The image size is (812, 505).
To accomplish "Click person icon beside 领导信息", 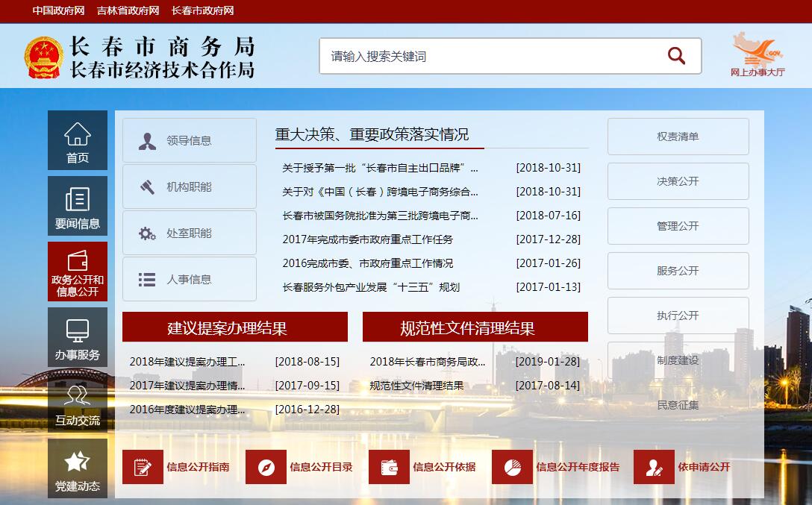I will (x=148, y=141).
